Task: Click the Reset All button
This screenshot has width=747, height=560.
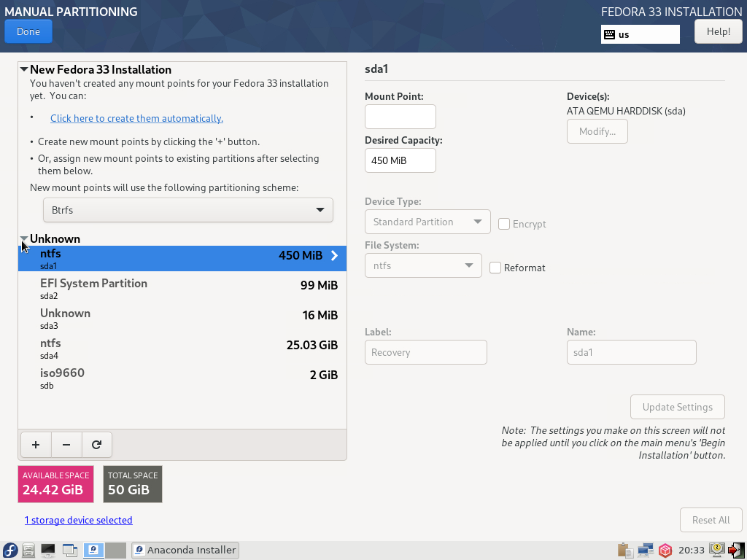Action: coord(711,520)
